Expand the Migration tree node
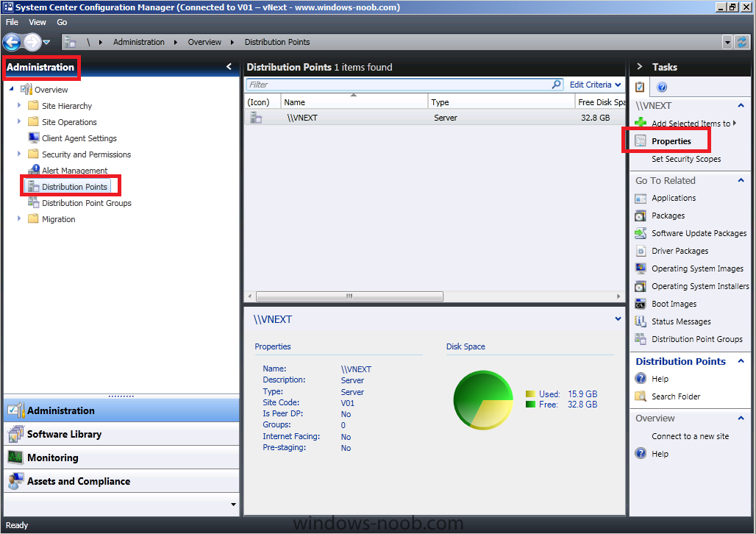The width and height of the screenshot is (756, 534). coord(19,218)
